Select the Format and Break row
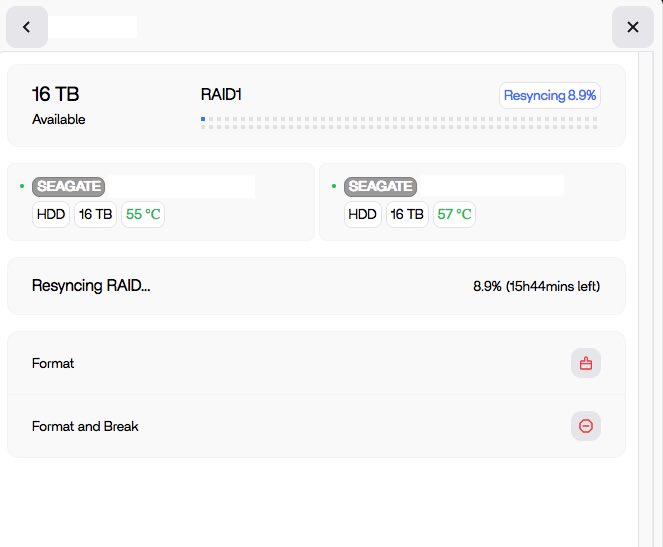 tap(300, 426)
